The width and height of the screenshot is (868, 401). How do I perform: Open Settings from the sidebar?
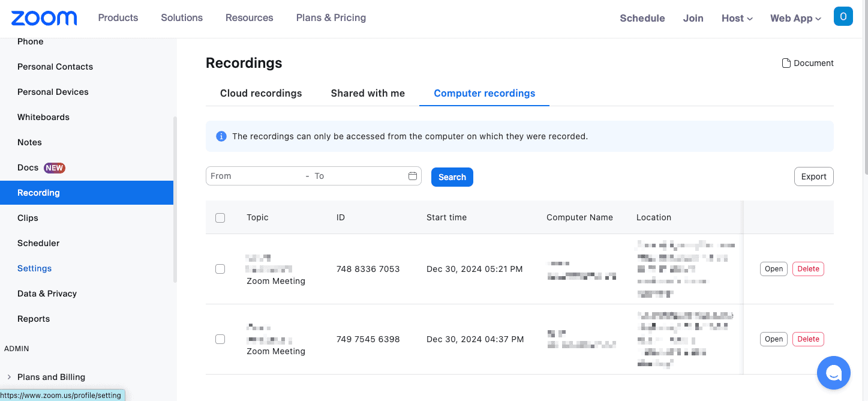pos(34,268)
